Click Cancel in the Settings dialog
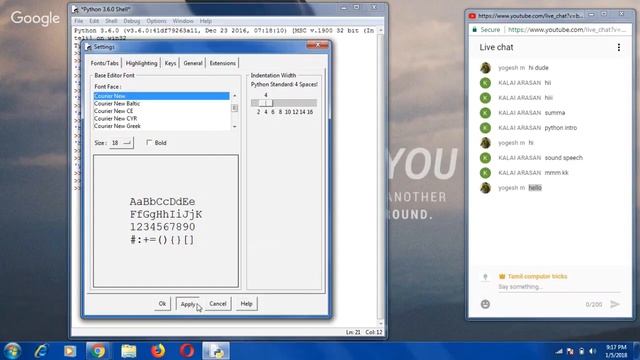Viewport: 640px width, 360px height. (218, 304)
